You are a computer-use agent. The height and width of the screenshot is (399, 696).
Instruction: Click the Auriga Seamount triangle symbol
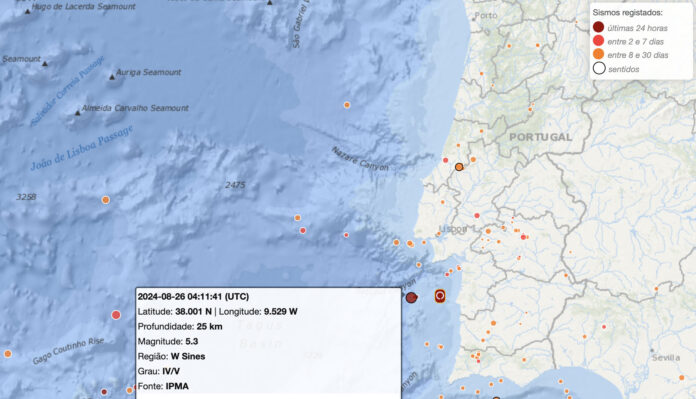(x=112, y=77)
